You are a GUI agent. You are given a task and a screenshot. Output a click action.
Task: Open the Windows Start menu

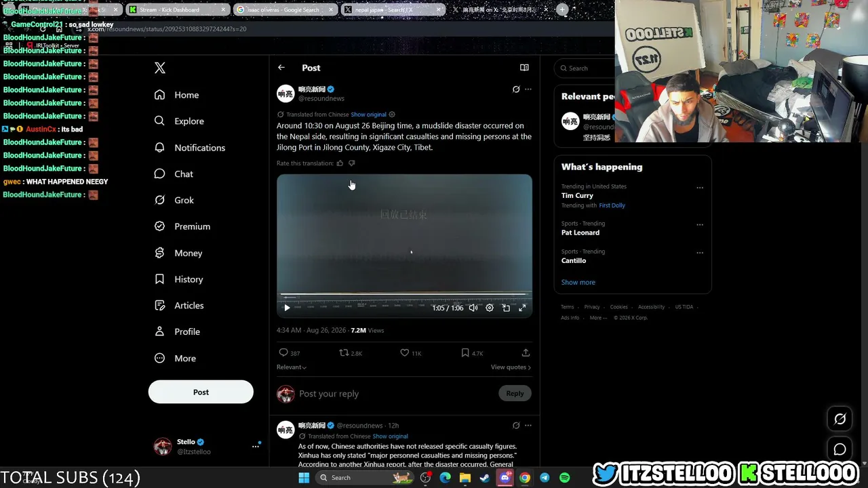pyautogui.click(x=304, y=478)
